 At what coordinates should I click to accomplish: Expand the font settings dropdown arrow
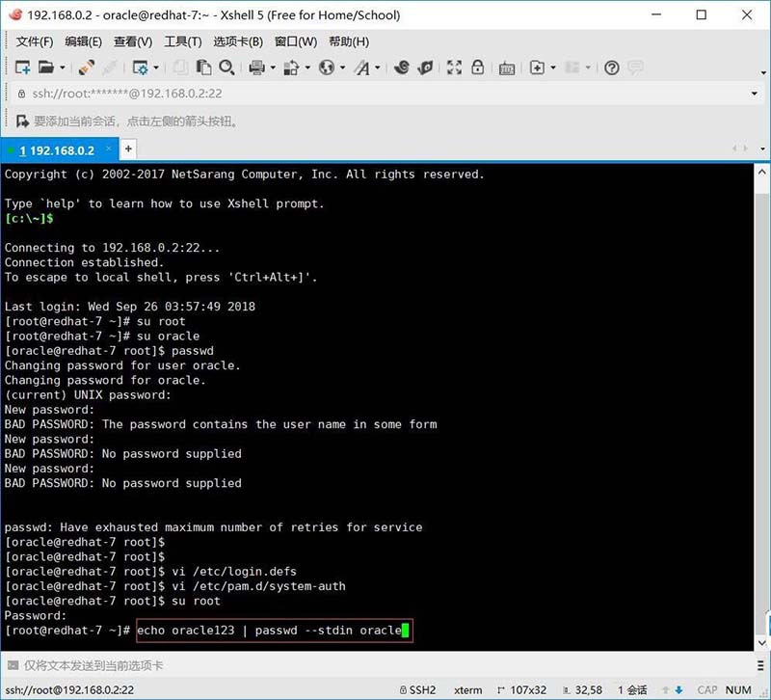pos(378,67)
